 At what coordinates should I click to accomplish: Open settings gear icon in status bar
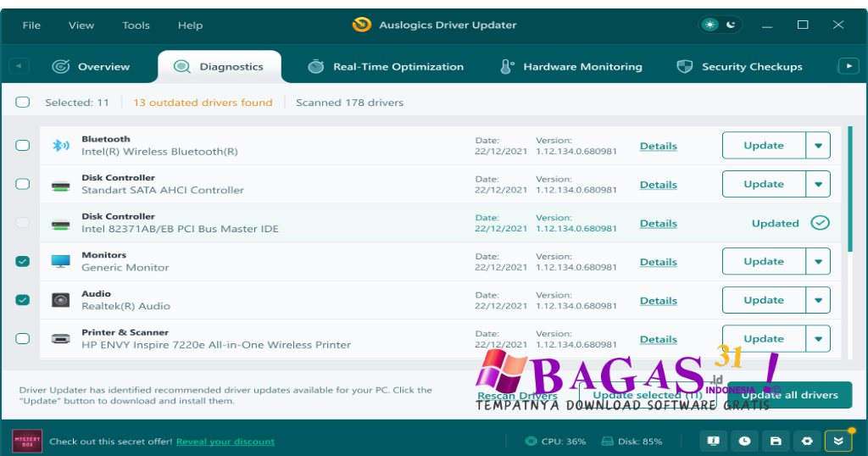click(807, 441)
